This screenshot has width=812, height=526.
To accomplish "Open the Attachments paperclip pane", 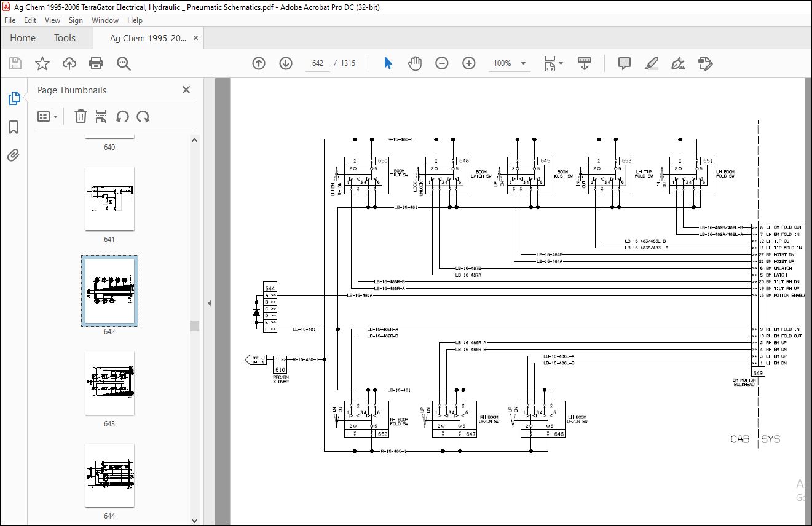I will click(x=14, y=155).
